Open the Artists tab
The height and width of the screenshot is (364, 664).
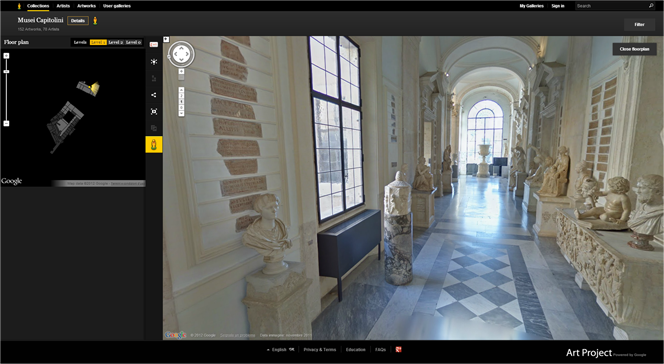[63, 6]
